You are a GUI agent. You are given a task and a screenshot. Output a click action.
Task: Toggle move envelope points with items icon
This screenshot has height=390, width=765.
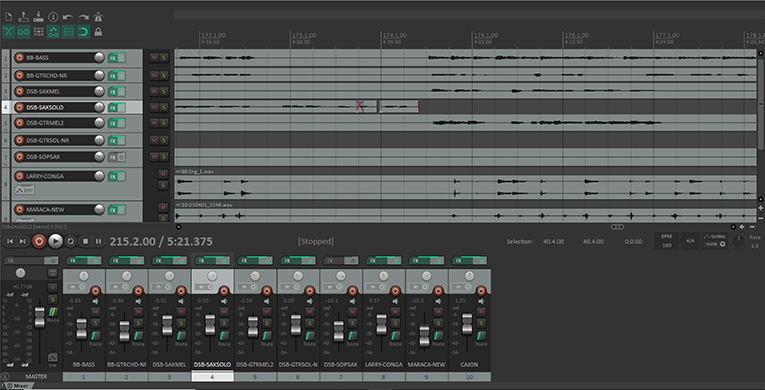[x=53, y=32]
